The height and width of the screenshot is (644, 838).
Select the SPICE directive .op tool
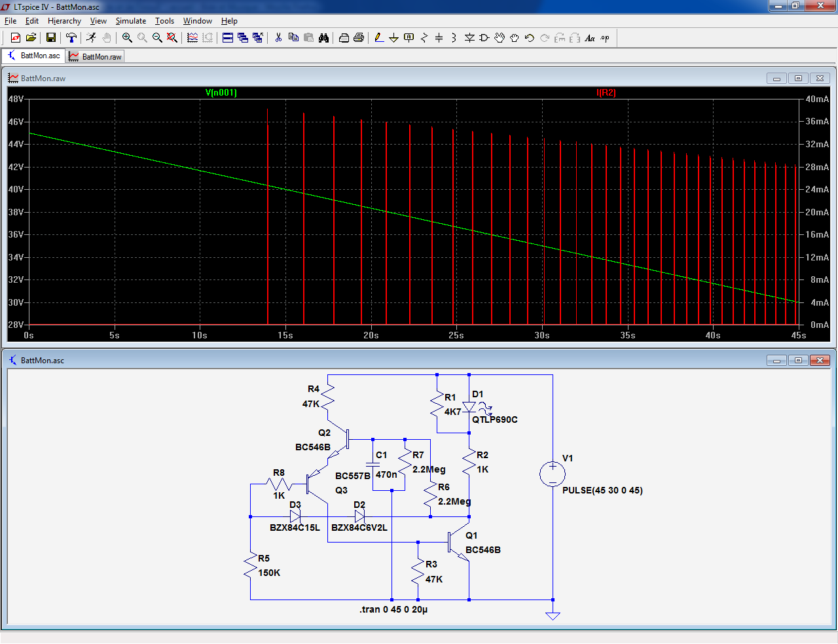[605, 38]
